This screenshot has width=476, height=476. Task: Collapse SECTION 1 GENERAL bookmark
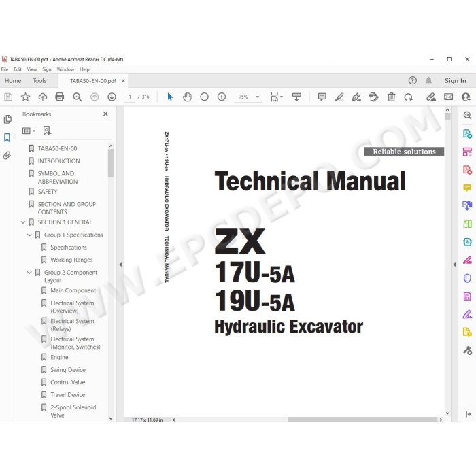pyautogui.click(x=23, y=222)
